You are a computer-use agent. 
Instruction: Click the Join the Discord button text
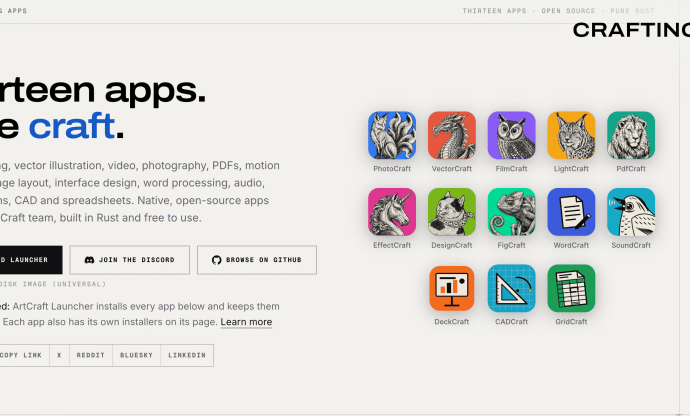[137, 260]
